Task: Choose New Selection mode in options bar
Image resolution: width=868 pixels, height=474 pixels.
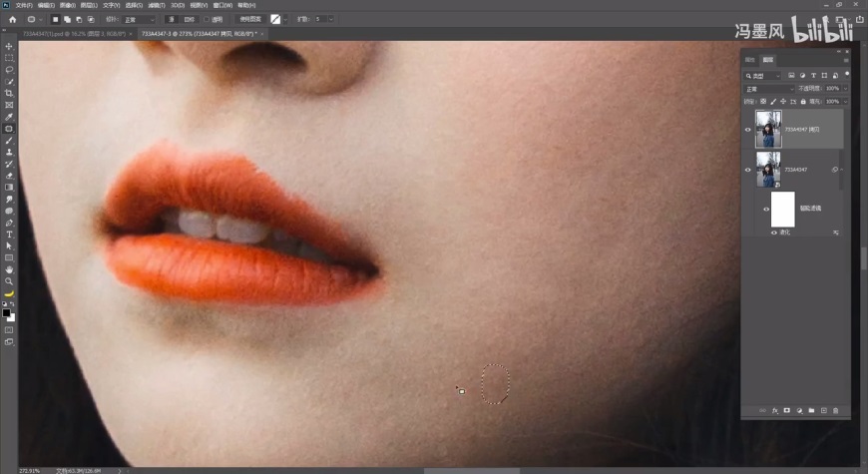Action: point(55,19)
